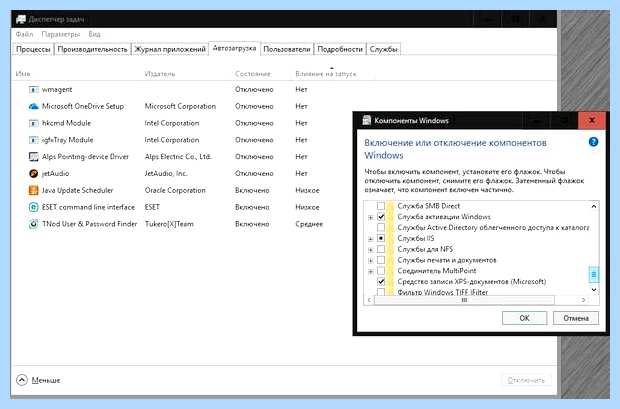The height and width of the screenshot is (409, 620).
Task: Sort by the Издатель column header
Action: click(160, 74)
